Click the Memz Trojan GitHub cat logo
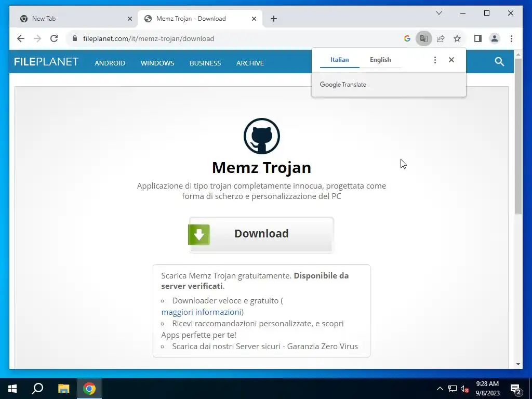The height and width of the screenshot is (399, 532). click(262, 136)
